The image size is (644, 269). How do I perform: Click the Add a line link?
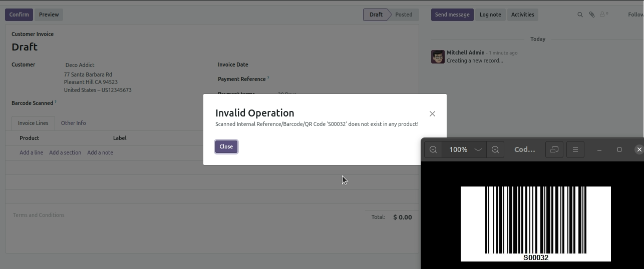pyautogui.click(x=31, y=152)
